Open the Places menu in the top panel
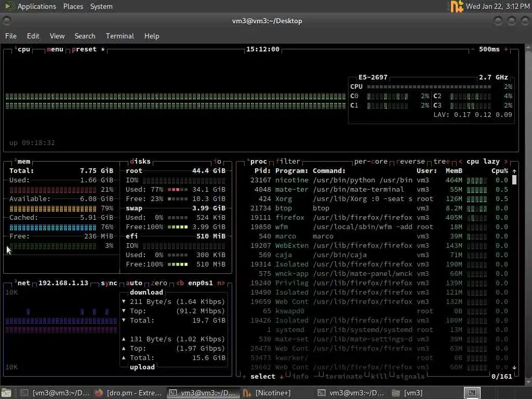This screenshot has width=532, height=399. (73, 6)
